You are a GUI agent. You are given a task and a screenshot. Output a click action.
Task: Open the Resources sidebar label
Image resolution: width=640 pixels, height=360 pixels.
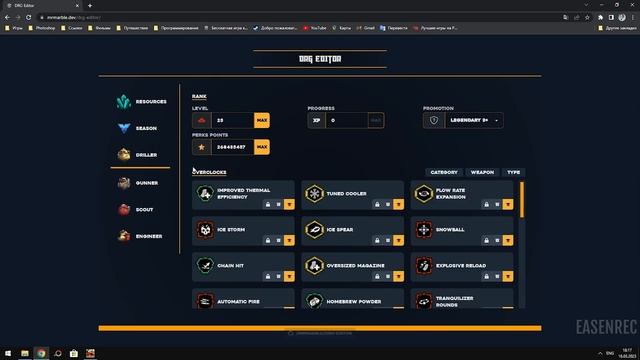[151, 102]
